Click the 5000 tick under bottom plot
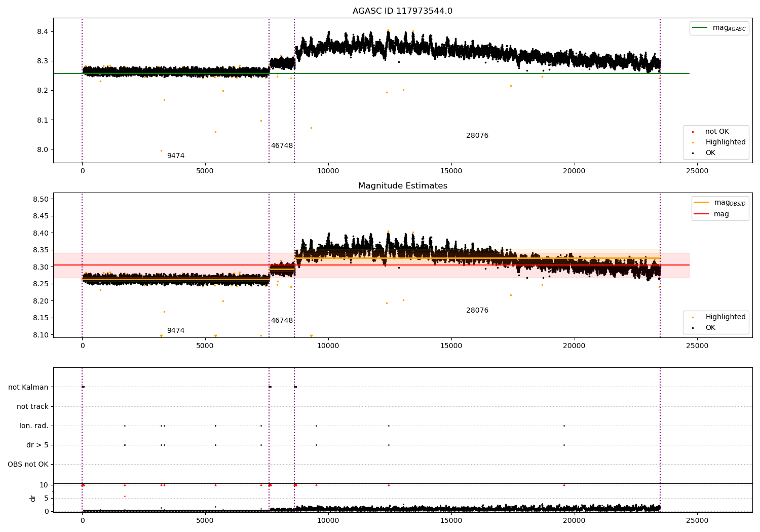760x532 pixels. [205, 521]
